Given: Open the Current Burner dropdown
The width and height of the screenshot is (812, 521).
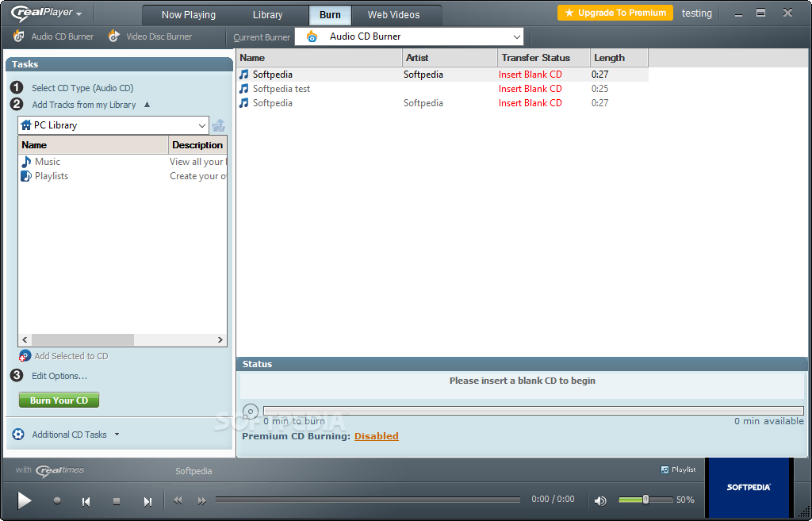Looking at the screenshot, I should click(409, 36).
